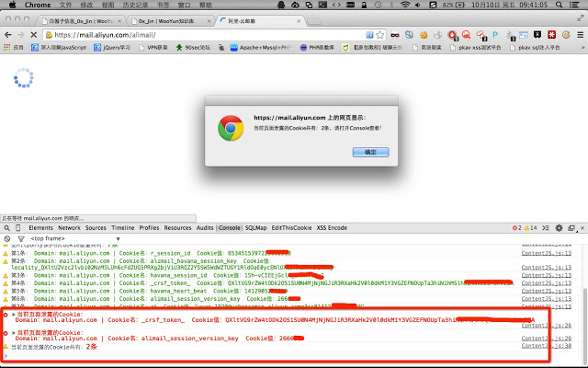Open the 书签 menu in menu bar

(x=164, y=5)
